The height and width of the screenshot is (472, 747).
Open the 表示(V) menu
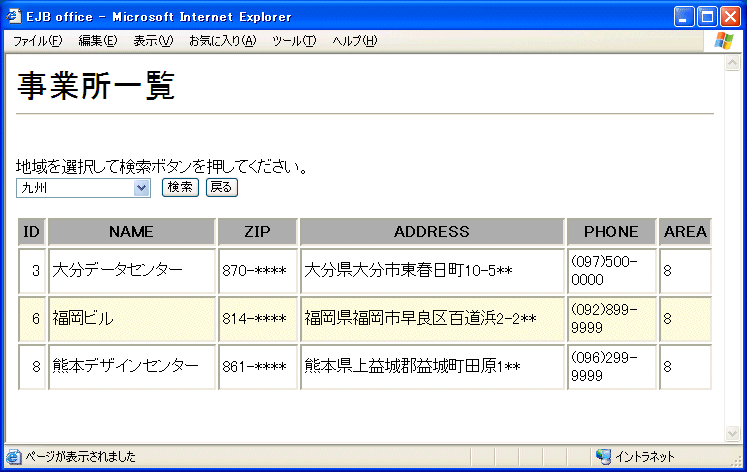click(152, 41)
